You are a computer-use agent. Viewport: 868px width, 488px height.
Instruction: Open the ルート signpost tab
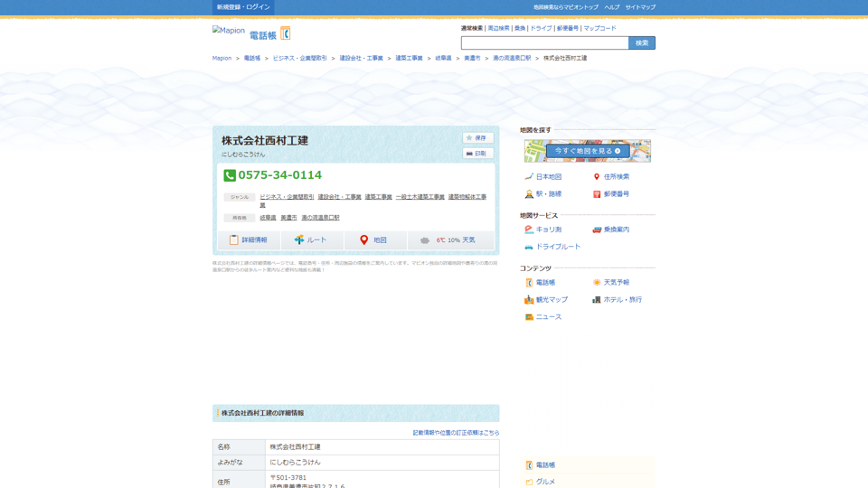pos(311,240)
